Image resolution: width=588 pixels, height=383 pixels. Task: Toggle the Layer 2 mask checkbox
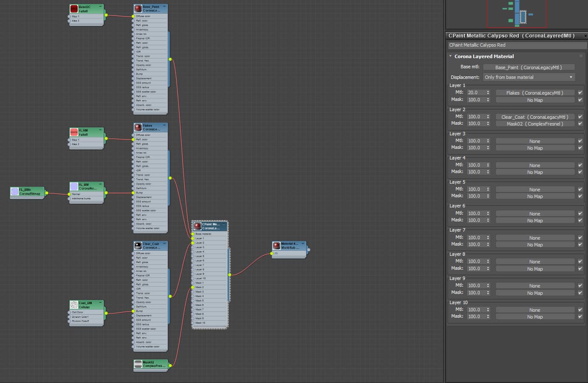coord(580,124)
